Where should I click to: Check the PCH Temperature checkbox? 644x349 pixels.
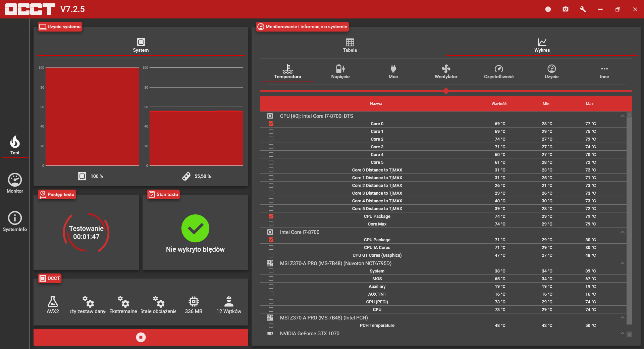271,326
